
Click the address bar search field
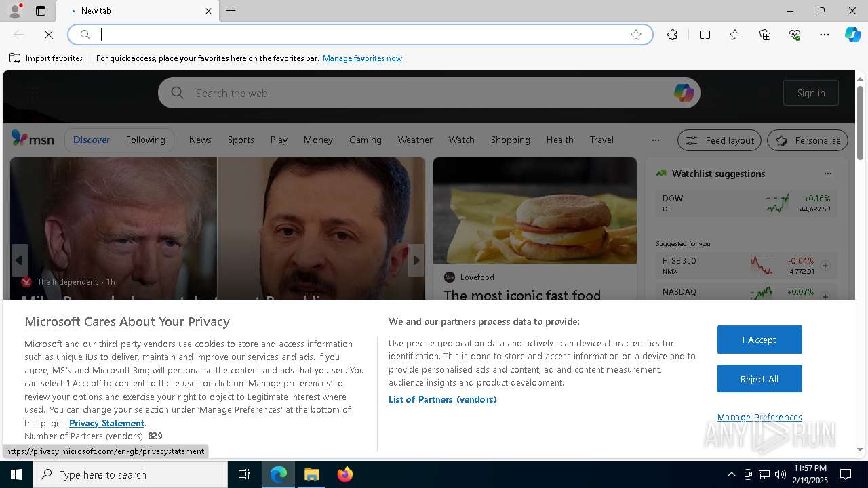point(359,35)
